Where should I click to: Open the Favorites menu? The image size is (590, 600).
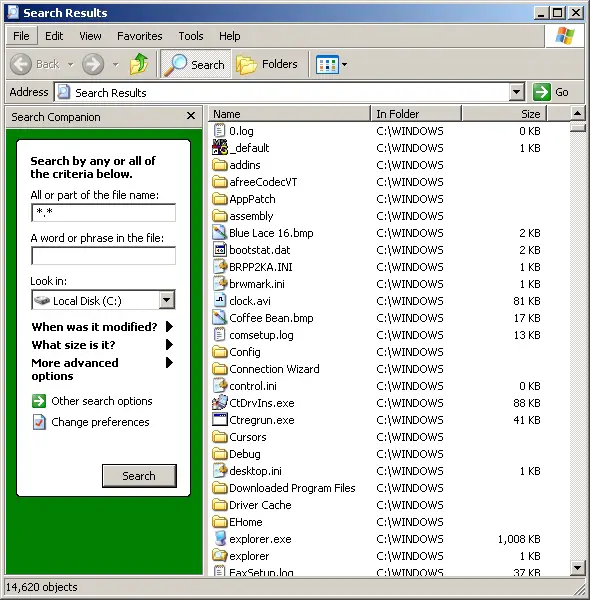point(140,36)
